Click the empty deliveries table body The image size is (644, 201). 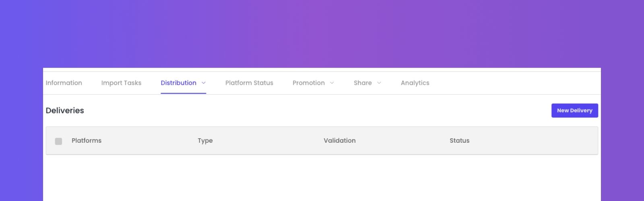coord(322,178)
